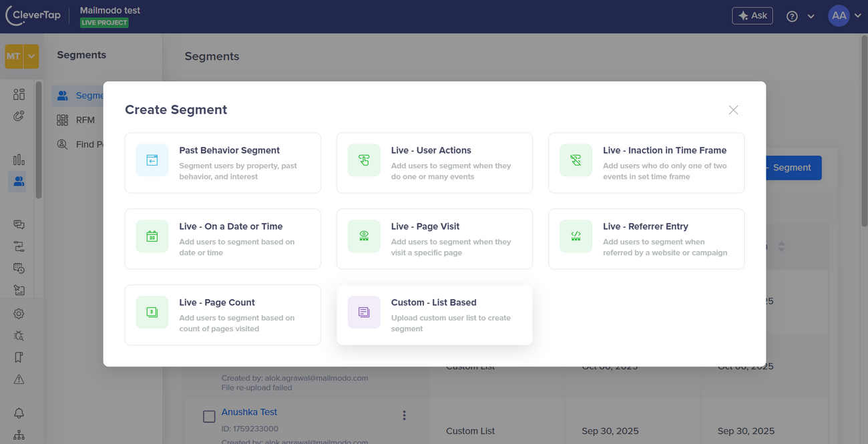Viewport: 868px width, 444px height.
Task: Click the Custom - List Based icon
Action: (x=364, y=312)
